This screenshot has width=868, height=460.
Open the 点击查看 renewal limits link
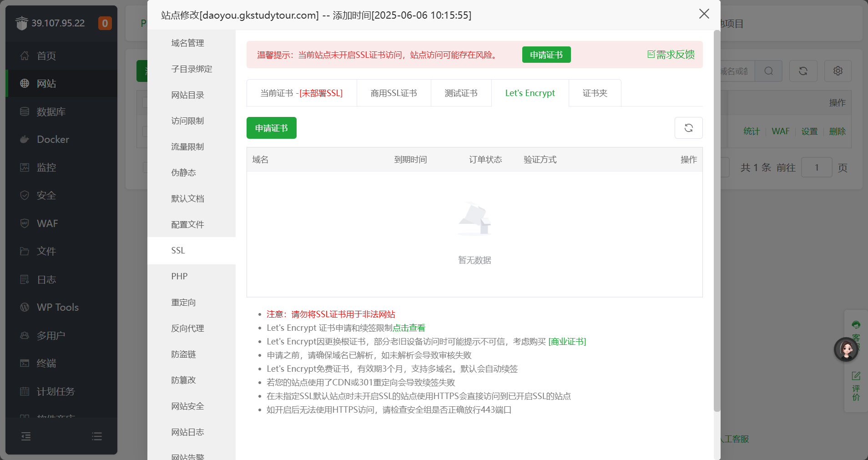point(409,328)
